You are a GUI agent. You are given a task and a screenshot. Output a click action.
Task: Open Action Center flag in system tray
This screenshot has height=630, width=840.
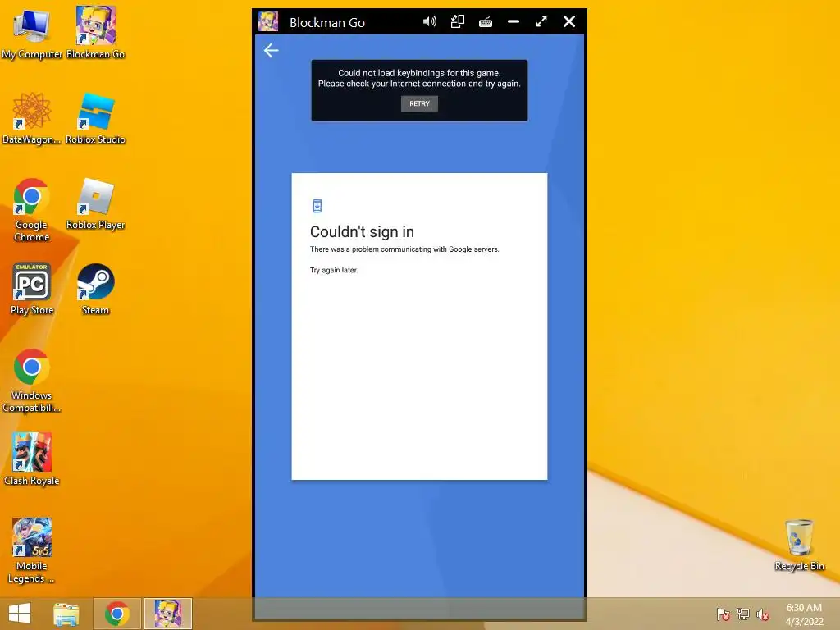723,614
